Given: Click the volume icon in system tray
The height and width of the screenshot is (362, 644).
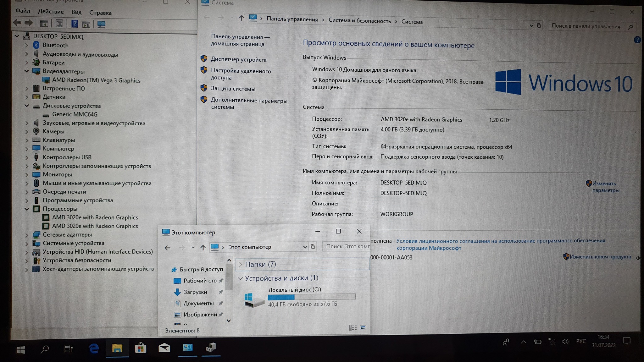Looking at the screenshot, I should 565,342.
